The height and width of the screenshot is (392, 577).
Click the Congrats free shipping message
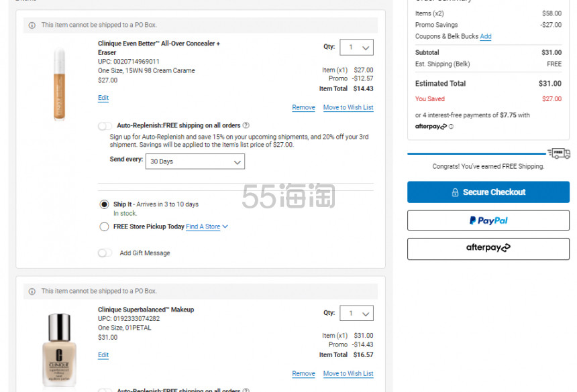pyautogui.click(x=488, y=166)
